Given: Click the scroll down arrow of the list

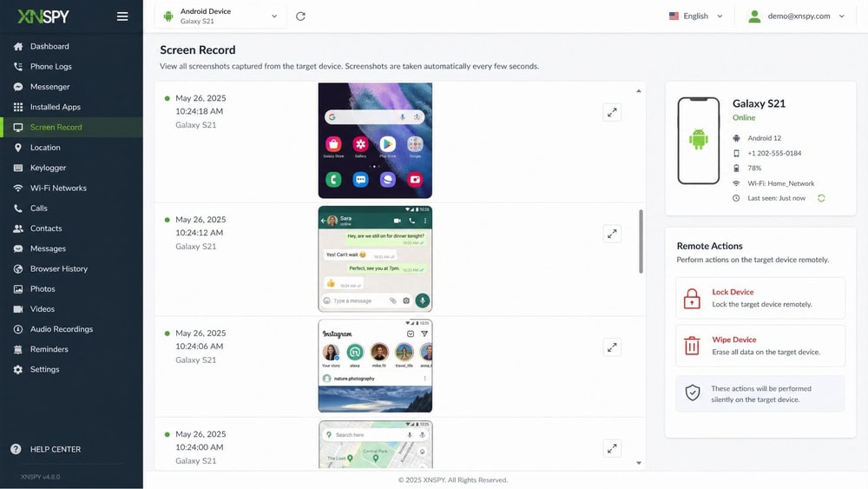Looking at the screenshot, I should tap(639, 463).
